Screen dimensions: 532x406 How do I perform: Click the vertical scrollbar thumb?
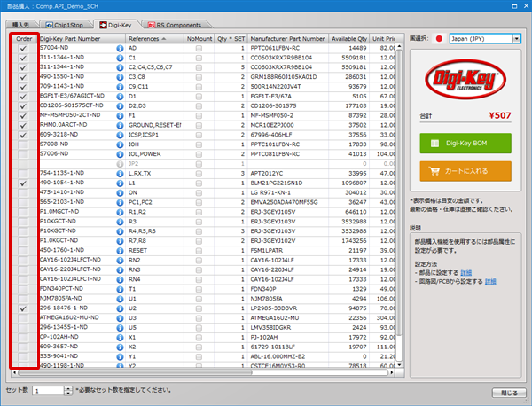pos(399,193)
